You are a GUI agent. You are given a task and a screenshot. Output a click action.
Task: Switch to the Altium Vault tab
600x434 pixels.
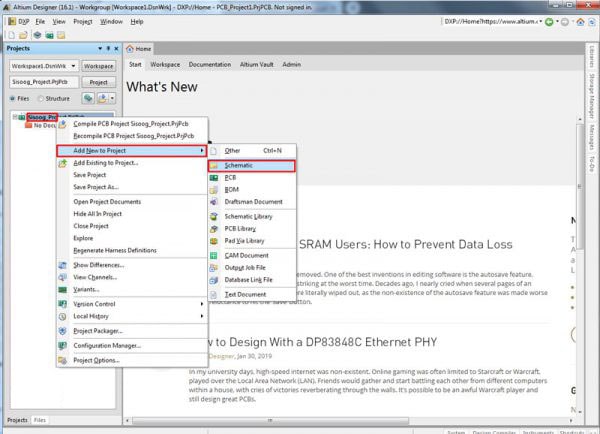pyautogui.click(x=256, y=65)
